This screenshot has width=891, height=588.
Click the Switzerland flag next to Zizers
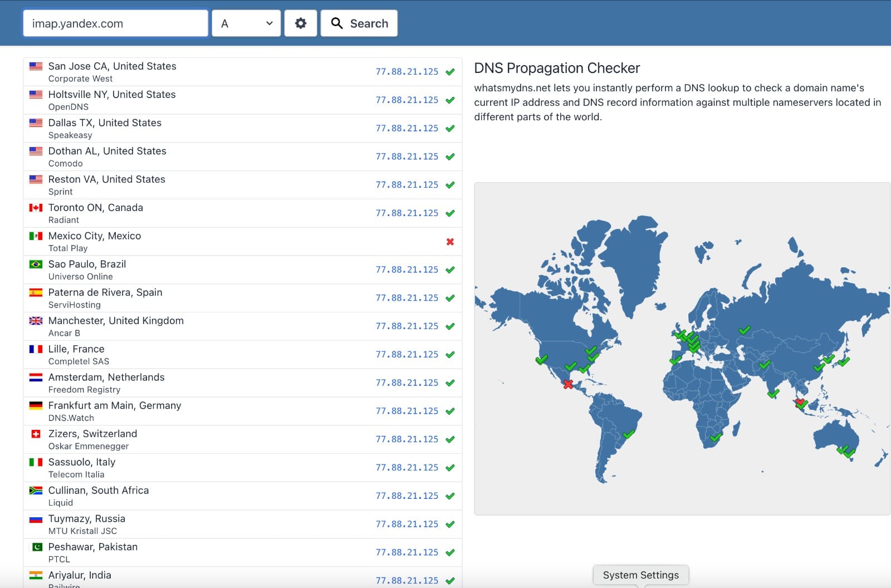[x=36, y=434]
